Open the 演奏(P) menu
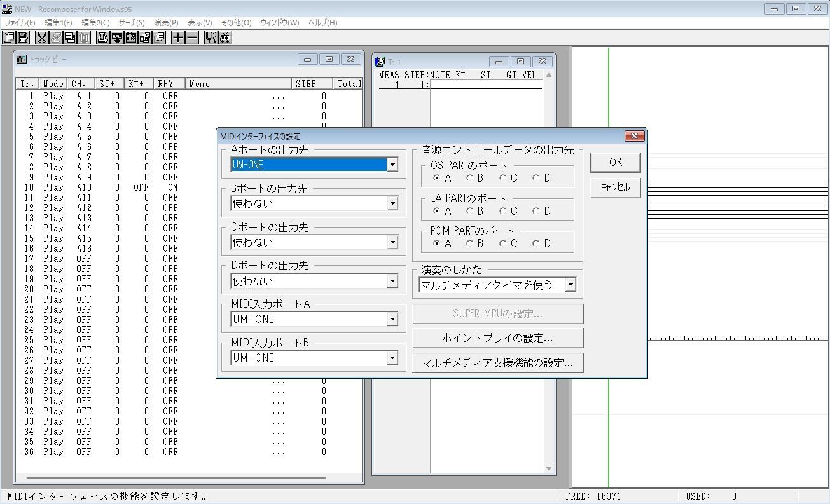 click(167, 23)
